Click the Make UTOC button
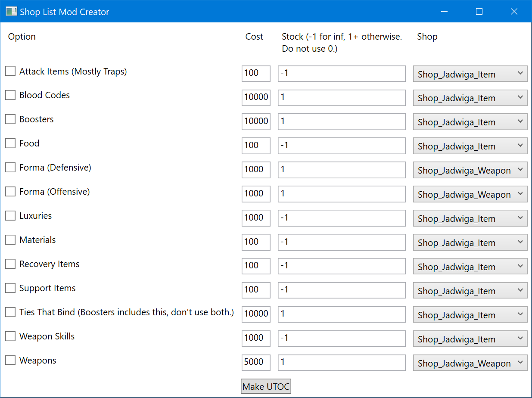Viewport: 532px width, 398px height. pos(266,386)
